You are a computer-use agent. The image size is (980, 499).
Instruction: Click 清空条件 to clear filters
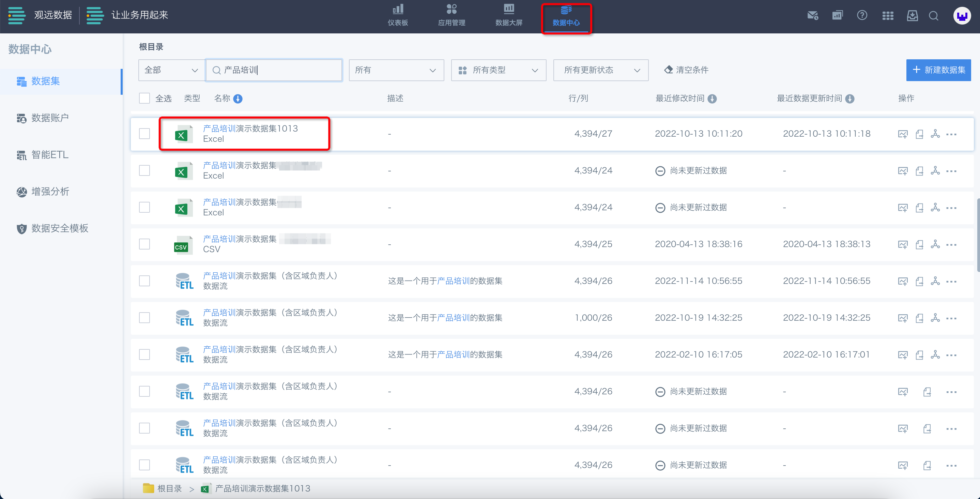coord(686,70)
